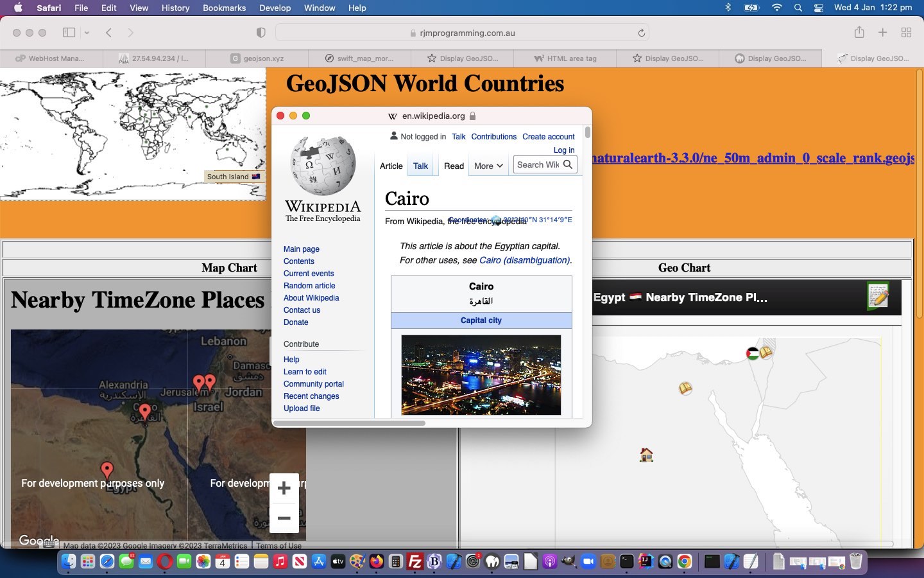Click the Wikipedia globe logo
924x578 pixels.
[x=323, y=165]
